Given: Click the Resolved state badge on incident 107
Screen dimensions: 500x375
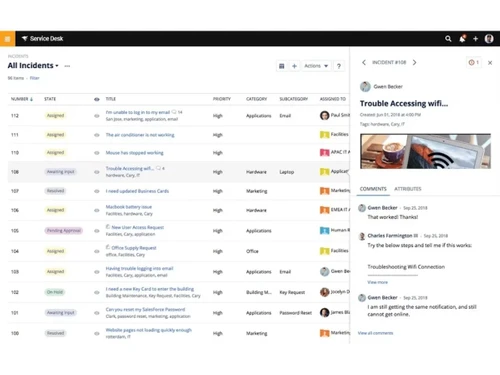Looking at the screenshot, I should pos(55,191).
